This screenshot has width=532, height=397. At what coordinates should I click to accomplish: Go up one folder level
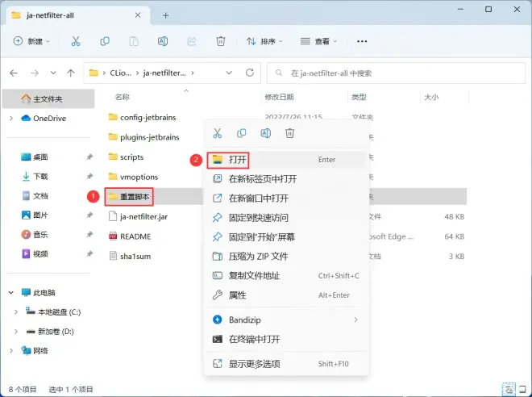[x=71, y=73]
